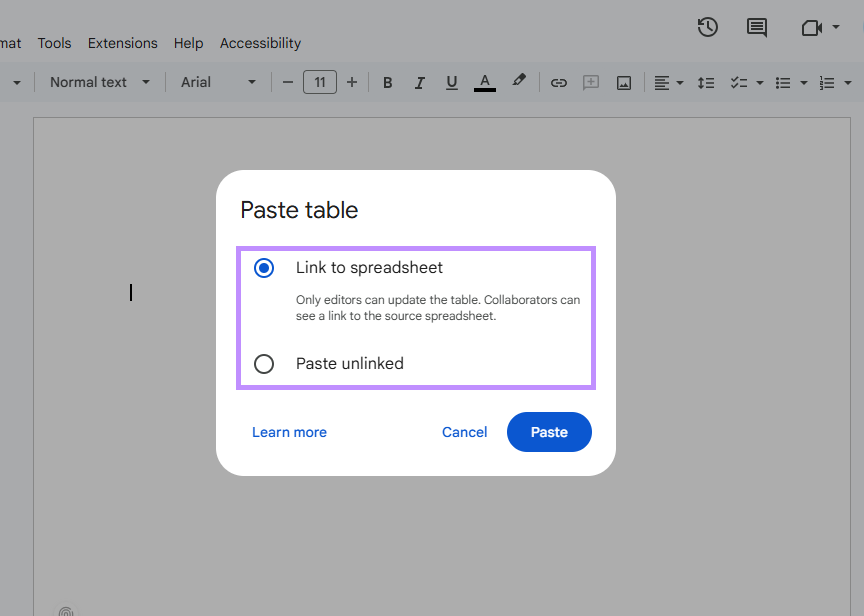Insert a link

pos(559,82)
